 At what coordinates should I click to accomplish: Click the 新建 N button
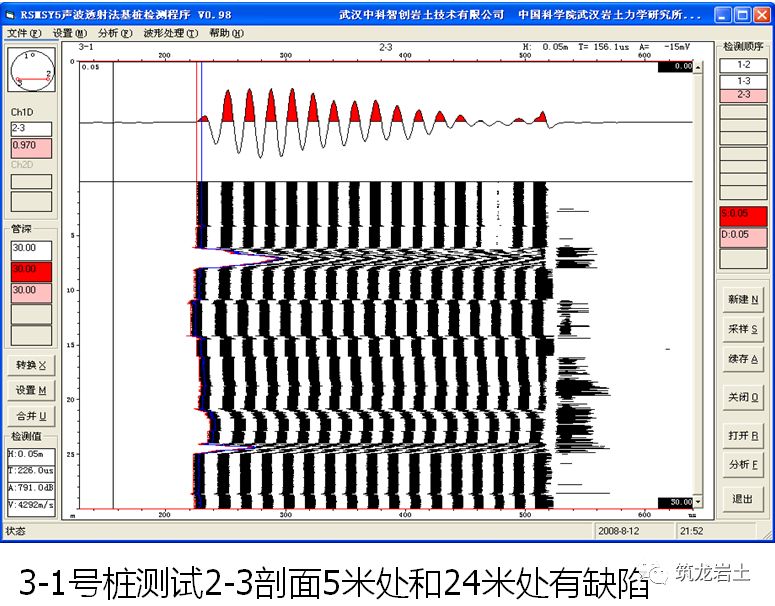click(742, 299)
